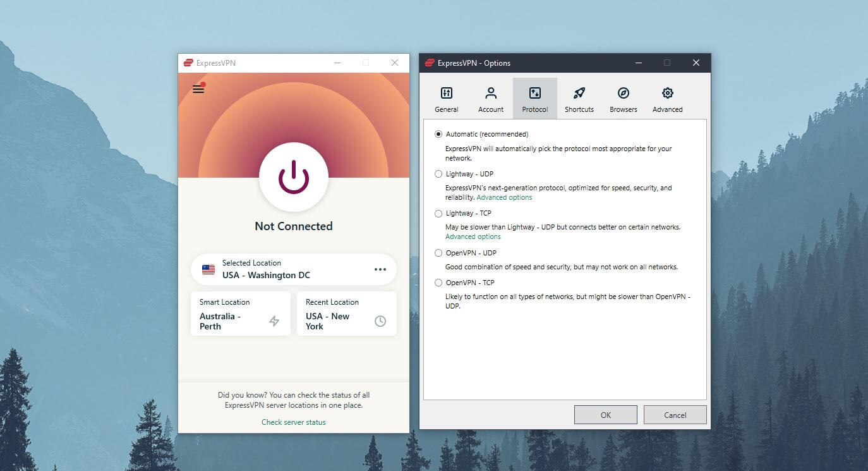Image resolution: width=868 pixels, height=471 pixels.
Task: Click the ExpressVPN logo in Options title bar
Action: [x=430, y=63]
